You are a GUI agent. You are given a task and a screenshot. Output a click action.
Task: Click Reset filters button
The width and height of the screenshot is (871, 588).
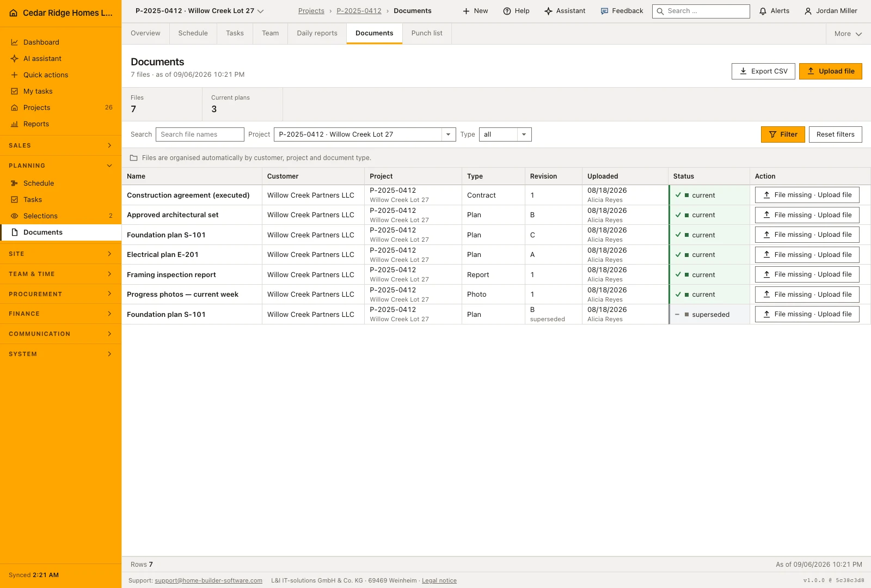click(836, 134)
